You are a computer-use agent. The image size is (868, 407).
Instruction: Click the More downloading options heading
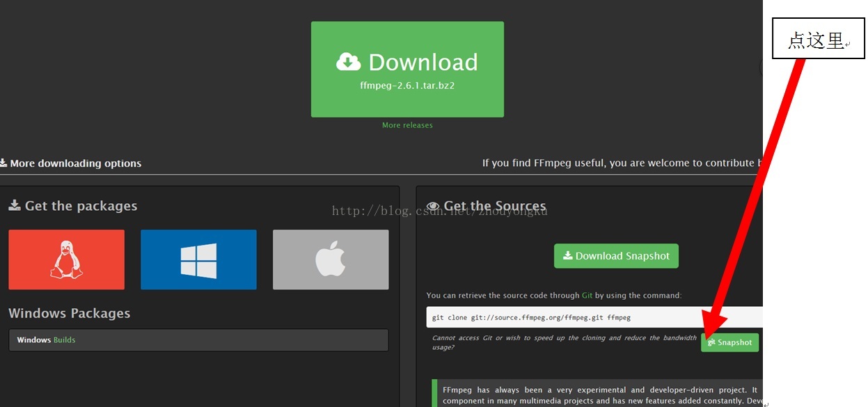[70, 163]
